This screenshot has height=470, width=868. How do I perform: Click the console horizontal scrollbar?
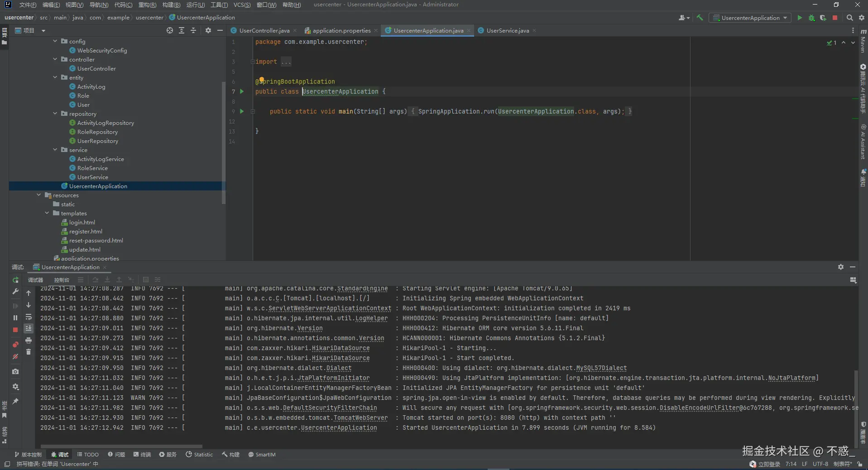(x=121, y=446)
